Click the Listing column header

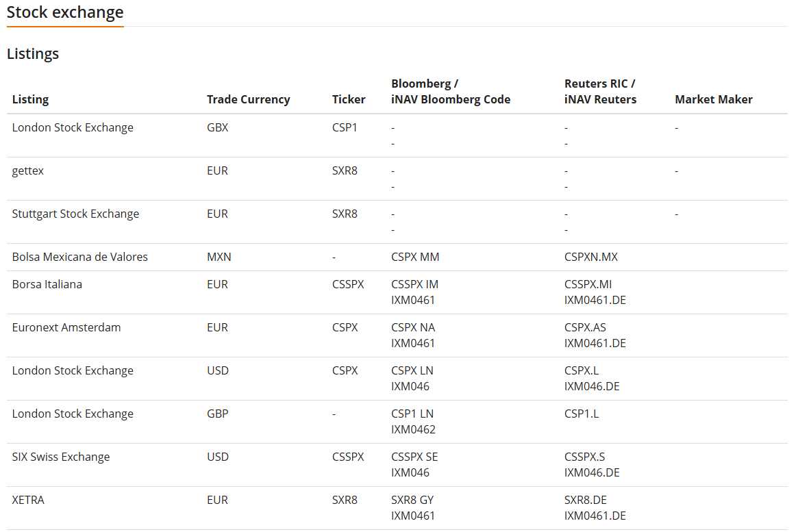coord(30,99)
